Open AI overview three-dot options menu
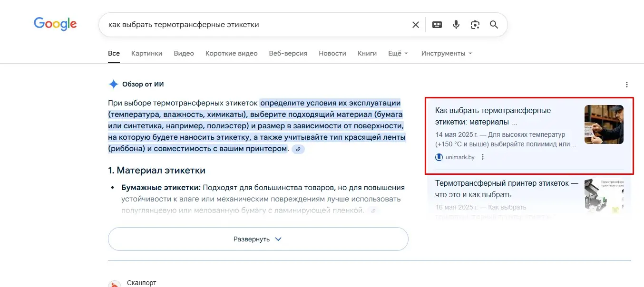644x287 pixels. (x=626, y=85)
